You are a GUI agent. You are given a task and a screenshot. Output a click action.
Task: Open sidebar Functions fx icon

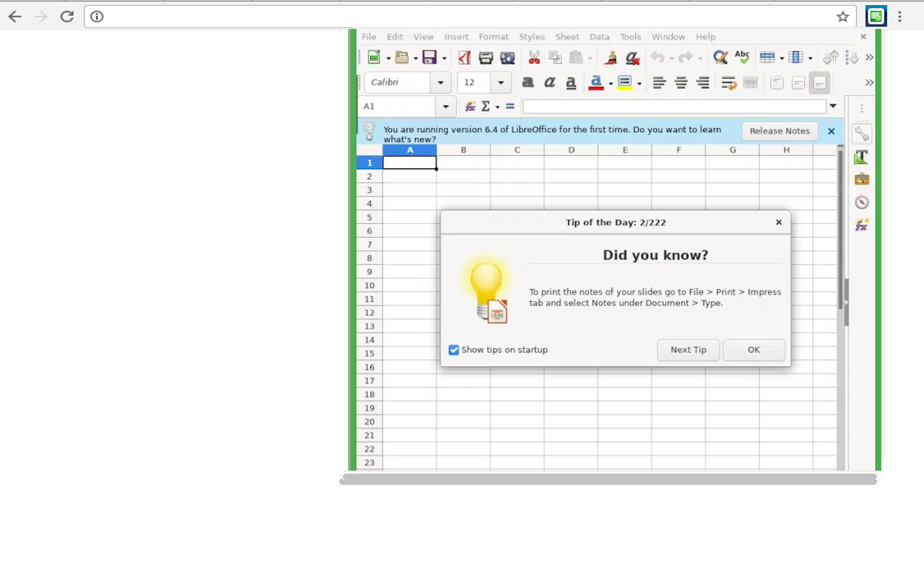(861, 225)
